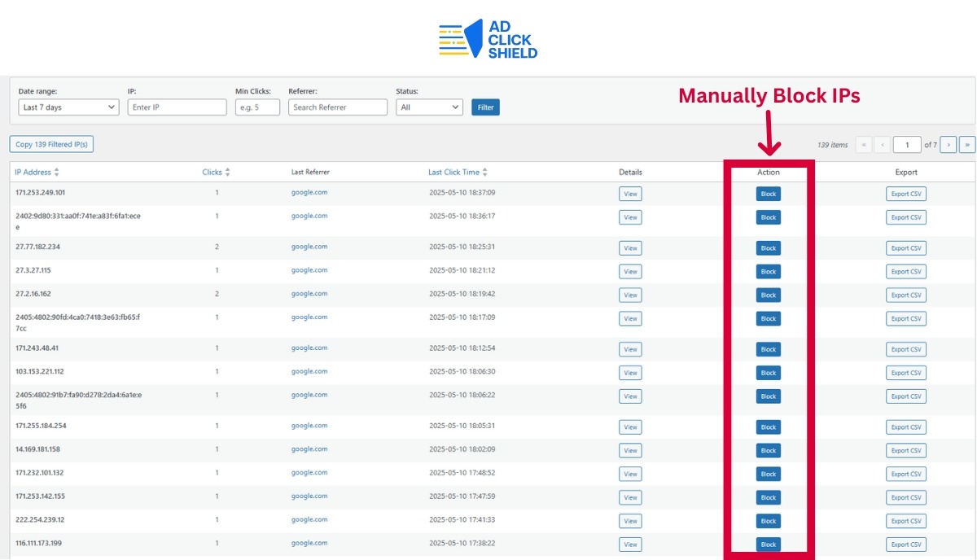View details for 222.254.239.12
This screenshot has width=977, height=560.
click(630, 521)
